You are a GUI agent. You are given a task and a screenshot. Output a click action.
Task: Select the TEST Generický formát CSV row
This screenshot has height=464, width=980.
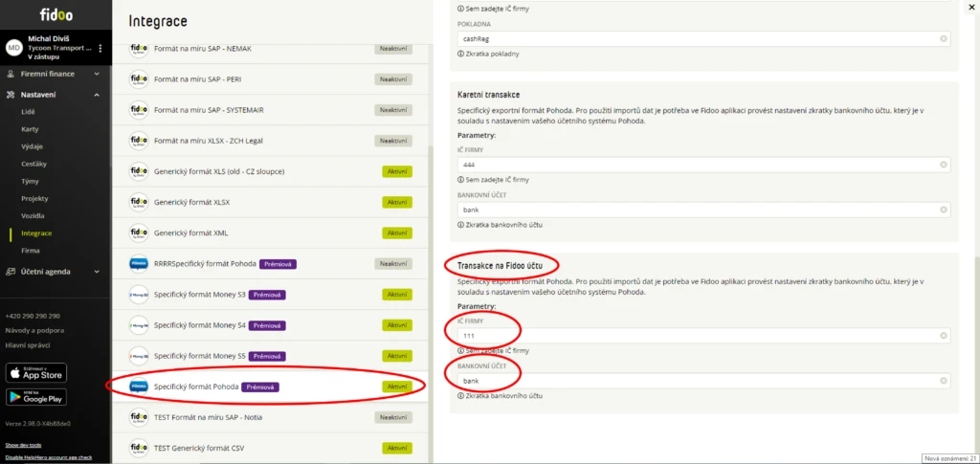click(271, 448)
